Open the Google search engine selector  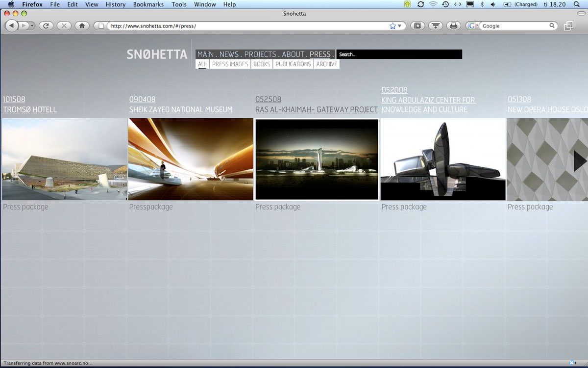[473, 26]
